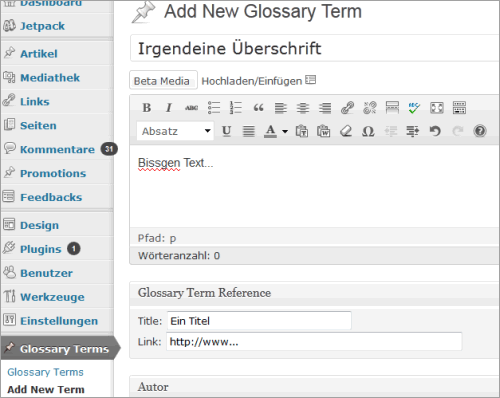Open the Mediathek menu

pos(50,78)
